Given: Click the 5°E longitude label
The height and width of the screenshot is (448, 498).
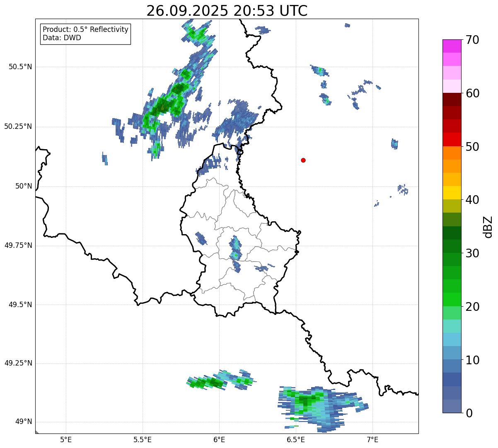Looking at the screenshot, I should pyautogui.click(x=66, y=440).
